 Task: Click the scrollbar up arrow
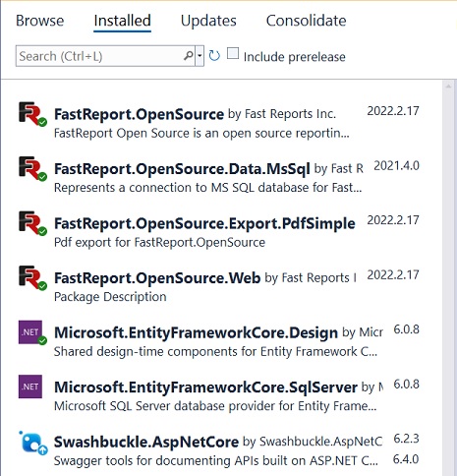448,87
